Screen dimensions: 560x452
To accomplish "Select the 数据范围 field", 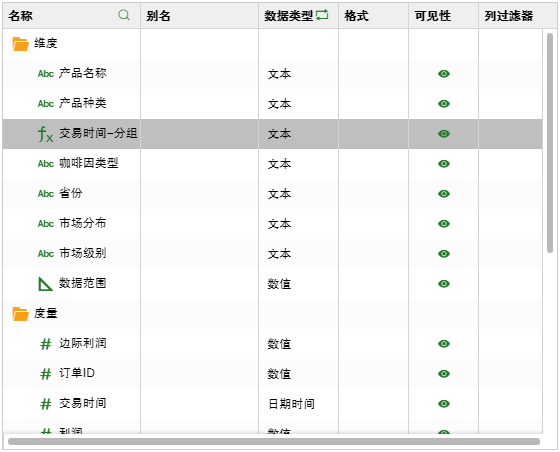I will click(82, 283).
